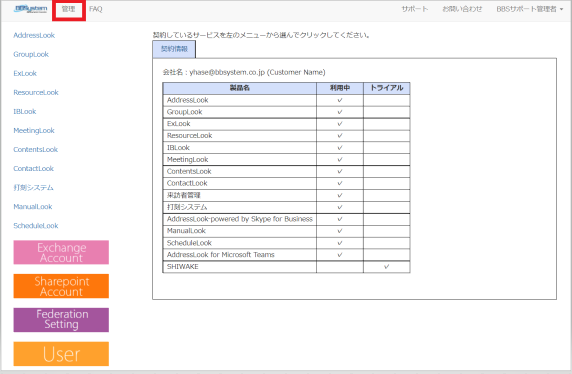Select the 契約情報 tab
The image size is (572, 374).
pyautogui.click(x=174, y=49)
